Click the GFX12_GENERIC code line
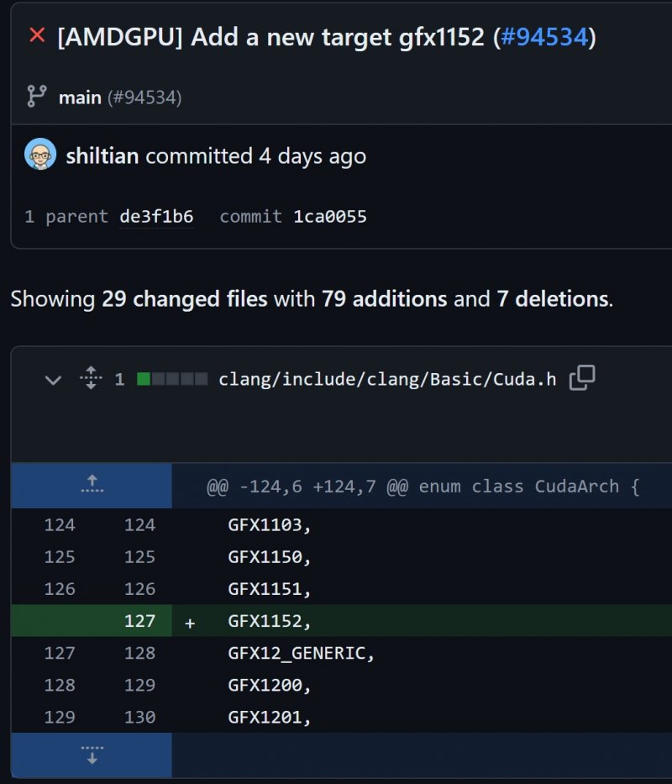 click(x=301, y=653)
